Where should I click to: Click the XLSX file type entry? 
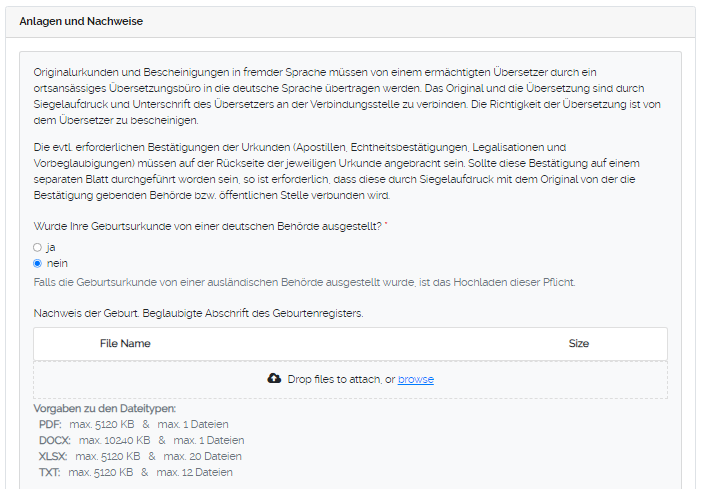(x=54, y=456)
